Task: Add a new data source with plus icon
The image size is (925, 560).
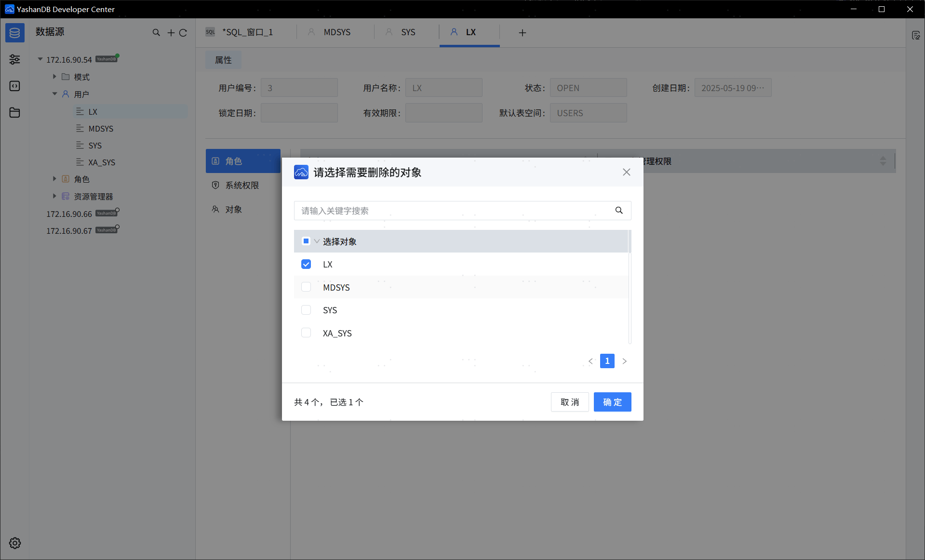Action: pos(171,33)
